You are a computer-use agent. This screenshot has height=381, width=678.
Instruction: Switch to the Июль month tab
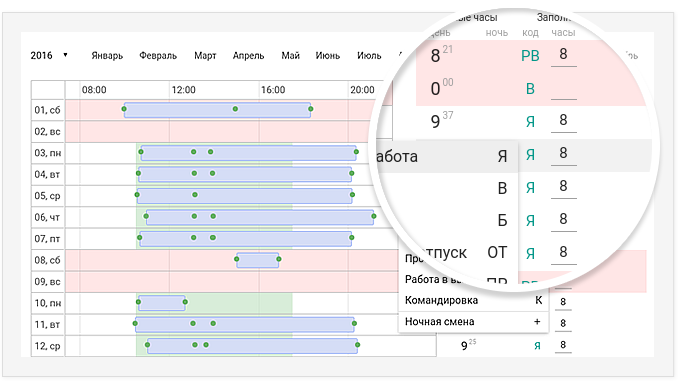369,56
